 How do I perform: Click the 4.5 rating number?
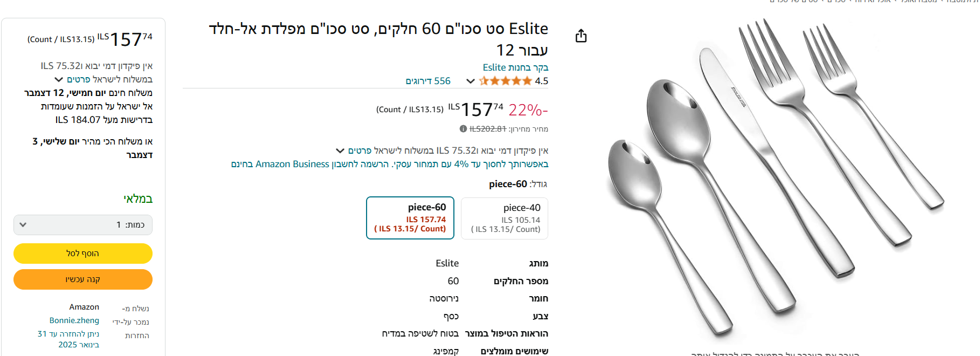541,81
